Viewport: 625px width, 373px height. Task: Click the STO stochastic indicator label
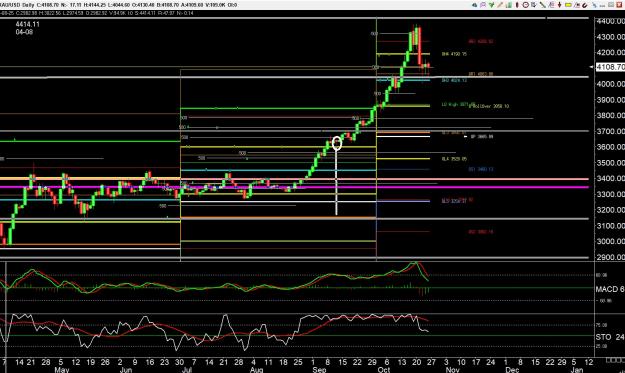click(x=610, y=337)
